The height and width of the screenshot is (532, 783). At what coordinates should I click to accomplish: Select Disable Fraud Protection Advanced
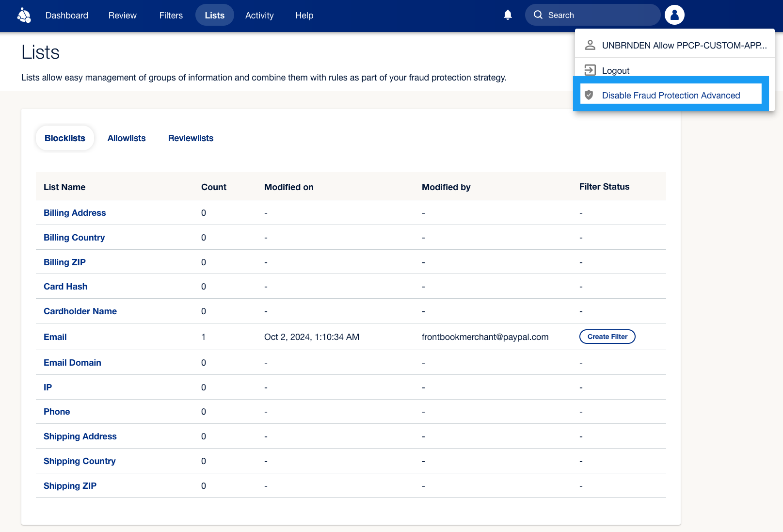coord(671,96)
